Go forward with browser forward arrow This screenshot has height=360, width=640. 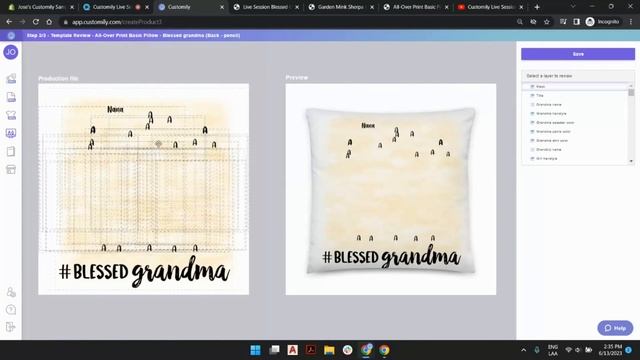(22, 22)
